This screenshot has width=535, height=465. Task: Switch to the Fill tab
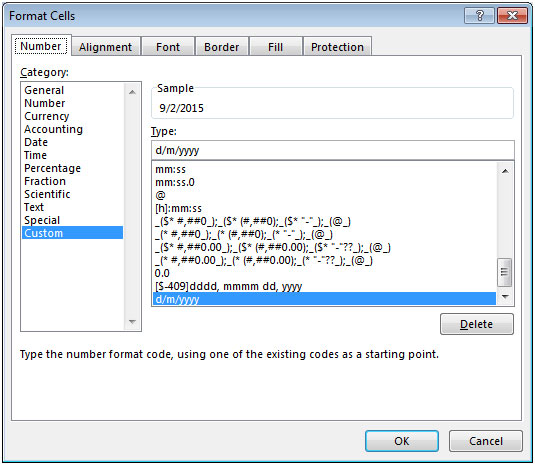[275, 47]
